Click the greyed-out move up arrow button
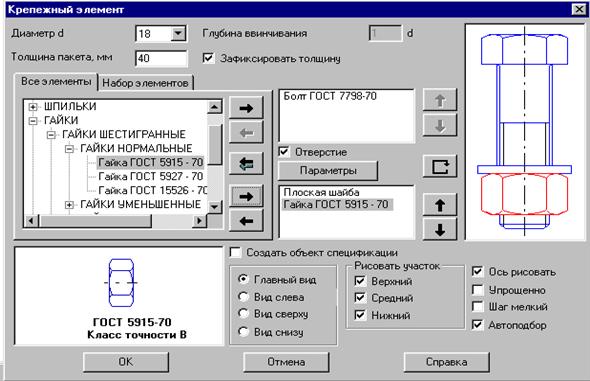This screenshot has height=381, width=590. point(440,100)
